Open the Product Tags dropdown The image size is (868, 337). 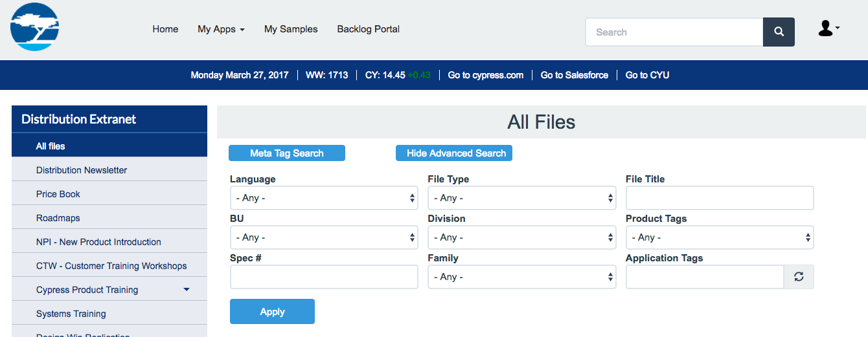click(x=720, y=237)
